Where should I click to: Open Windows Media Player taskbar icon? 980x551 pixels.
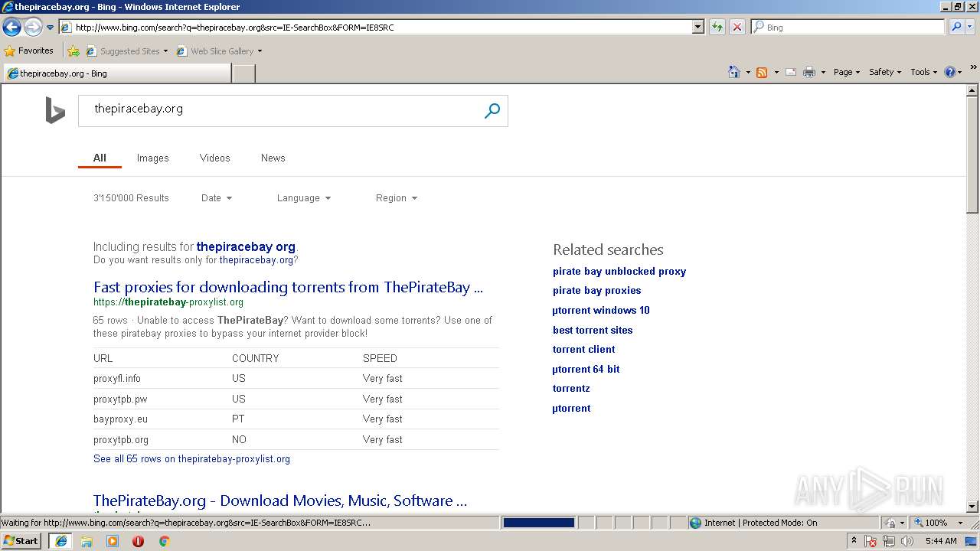(x=113, y=541)
